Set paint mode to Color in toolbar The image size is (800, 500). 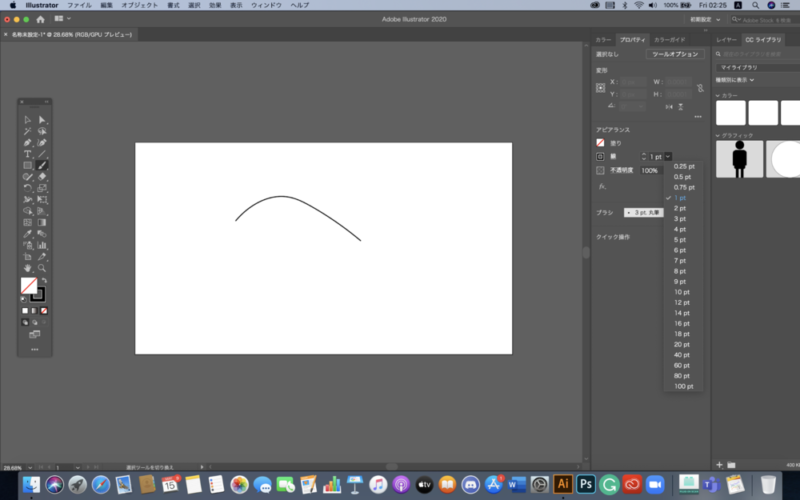(x=25, y=311)
